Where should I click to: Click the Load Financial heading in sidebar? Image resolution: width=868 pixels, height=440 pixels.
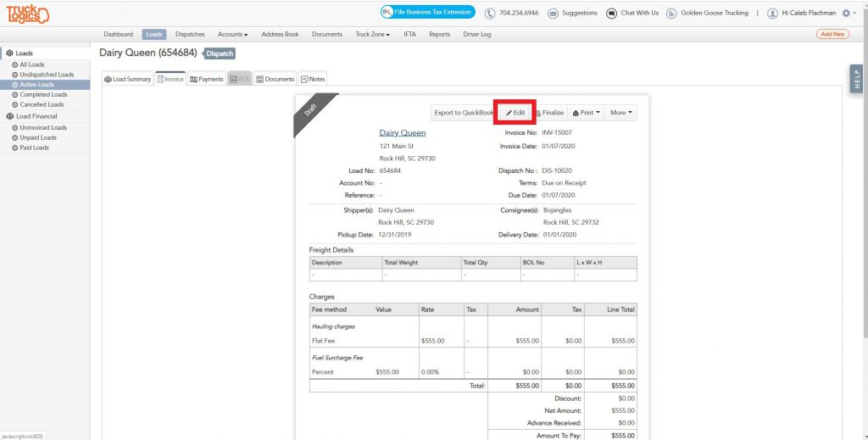[36, 116]
